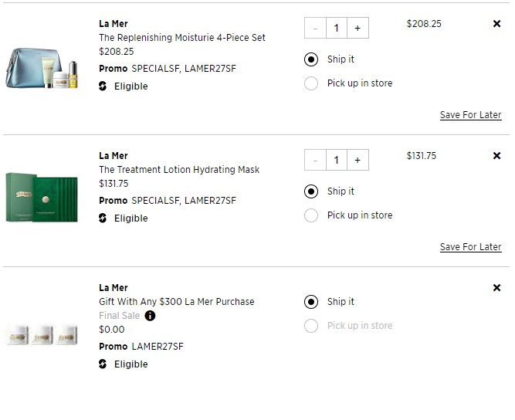Remove the Replenishing Moisture Set from cart
This screenshot has width=515, height=420.
[496, 24]
